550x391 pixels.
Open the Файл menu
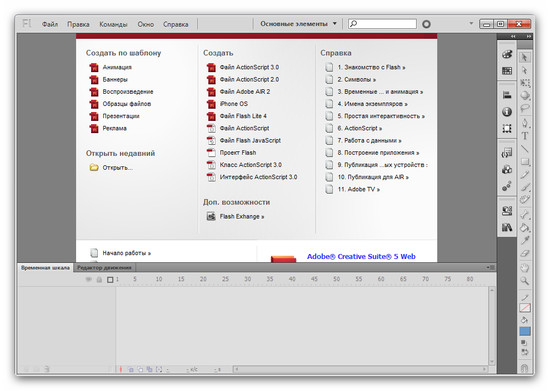click(50, 24)
